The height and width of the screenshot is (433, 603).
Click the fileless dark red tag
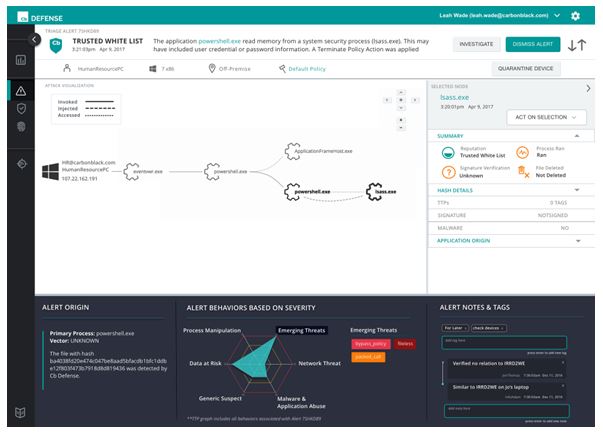(405, 344)
